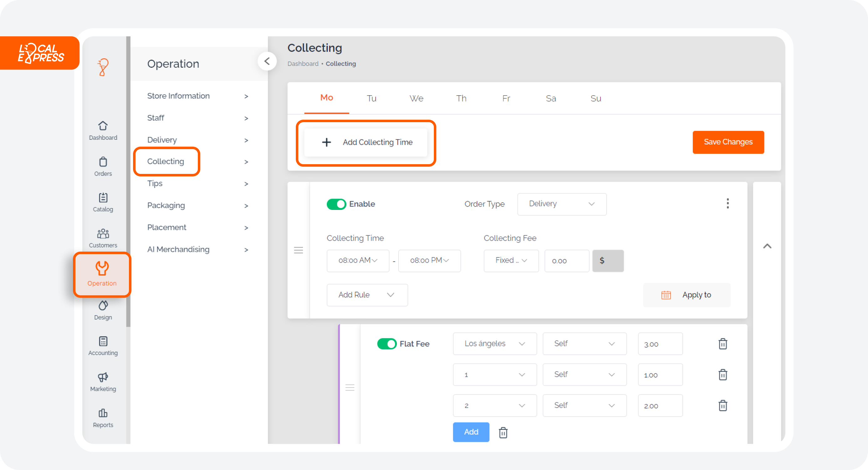
Task: Grab the drag handle on the collecting time card
Action: click(x=299, y=250)
